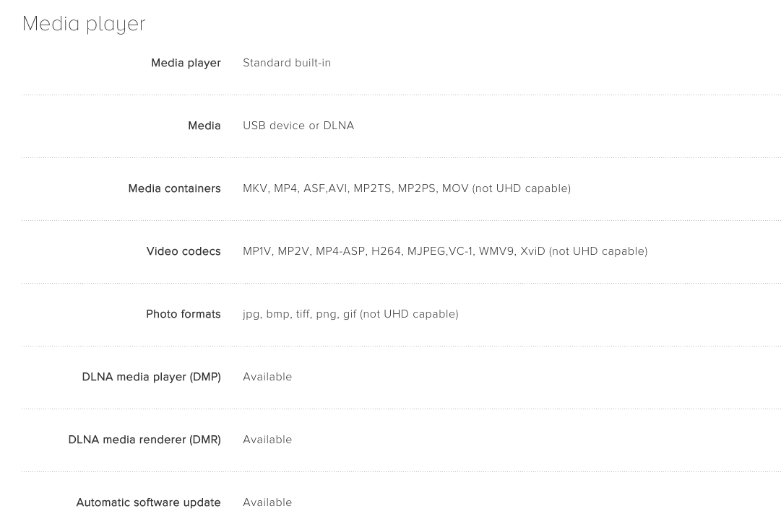Click 'Available' next to DLNA media renderer
The height and width of the screenshot is (532, 781).
[267, 440]
